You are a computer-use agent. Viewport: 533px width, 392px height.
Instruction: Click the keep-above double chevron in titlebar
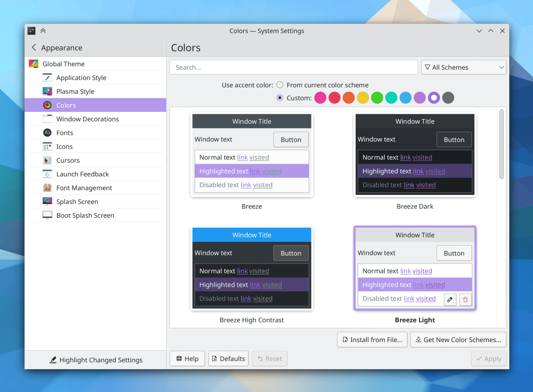pyautogui.click(x=43, y=31)
